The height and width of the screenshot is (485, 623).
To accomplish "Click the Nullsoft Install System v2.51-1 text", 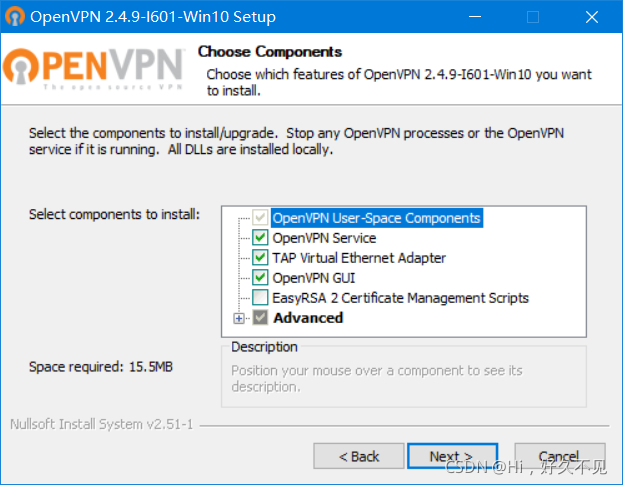I will tap(101, 424).
